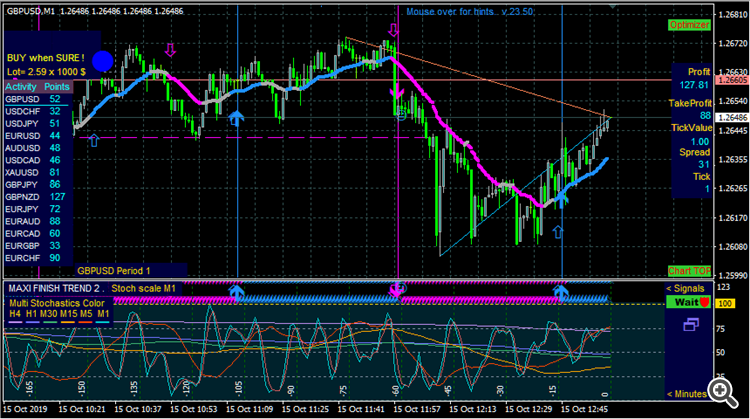
Task: Click the current price tag 1.26486
Action: pyautogui.click(x=732, y=117)
